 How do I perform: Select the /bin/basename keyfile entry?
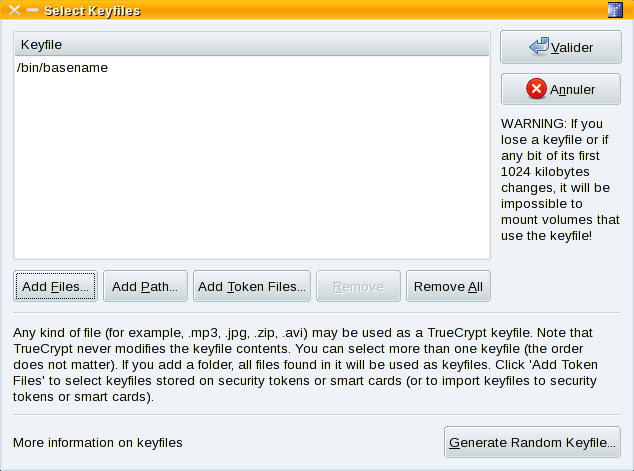point(251,68)
